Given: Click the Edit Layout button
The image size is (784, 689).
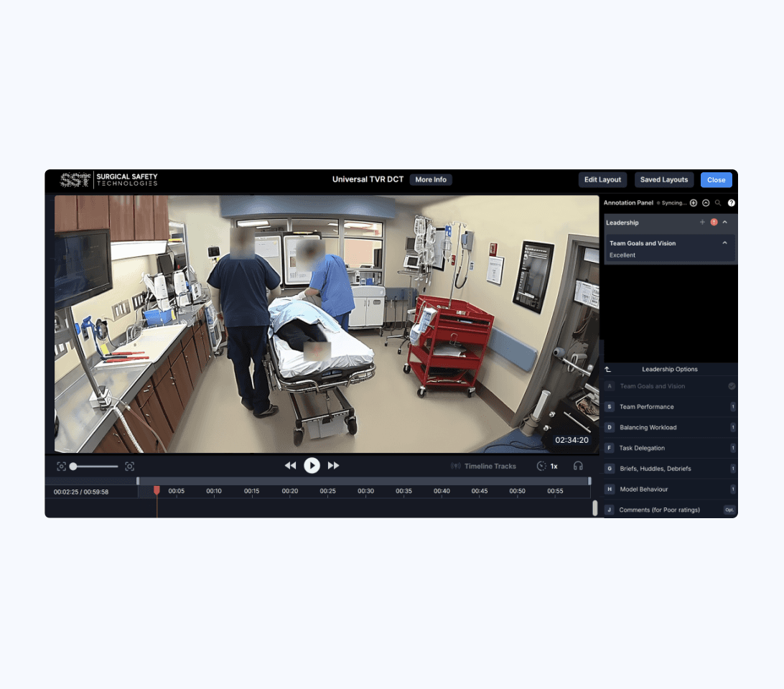Looking at the screenshot, I should coord(602,179).
